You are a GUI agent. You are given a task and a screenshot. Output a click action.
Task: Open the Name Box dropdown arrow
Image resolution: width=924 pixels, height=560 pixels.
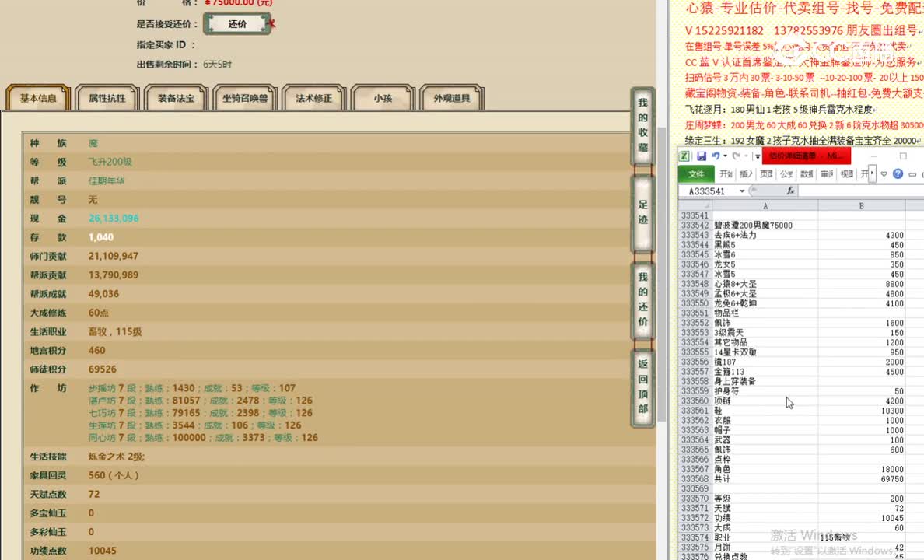(x=742, y=191)
